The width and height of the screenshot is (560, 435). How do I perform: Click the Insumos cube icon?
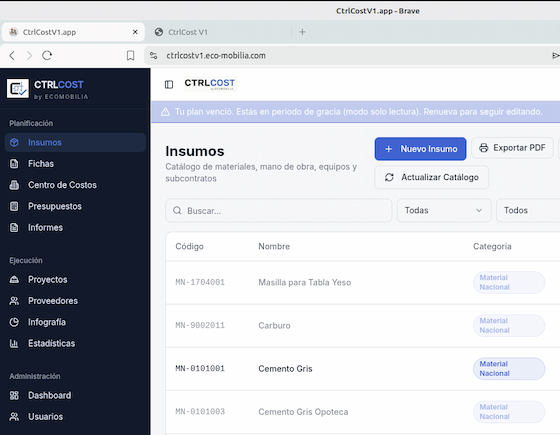pyautogui.click(x=14, y=142)
